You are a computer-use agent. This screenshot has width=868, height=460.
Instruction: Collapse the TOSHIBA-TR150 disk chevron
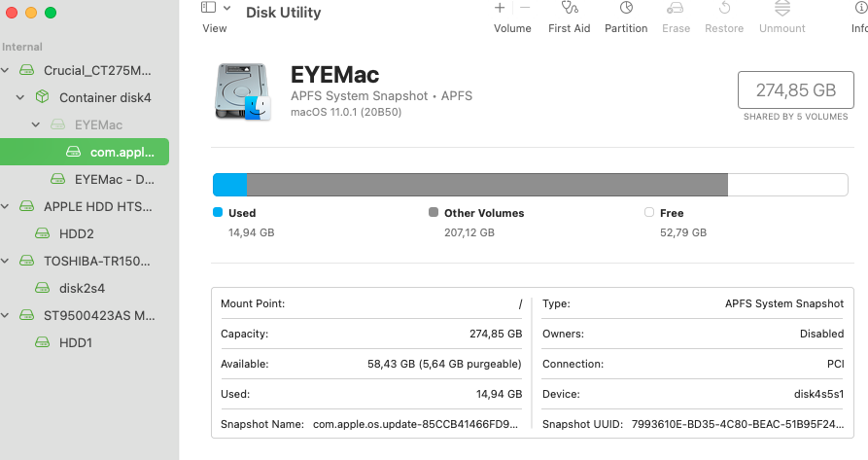tap(6, 261)
